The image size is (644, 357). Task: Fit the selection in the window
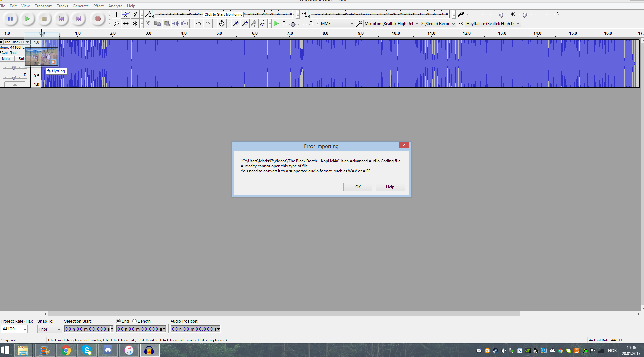pos(254,23)
